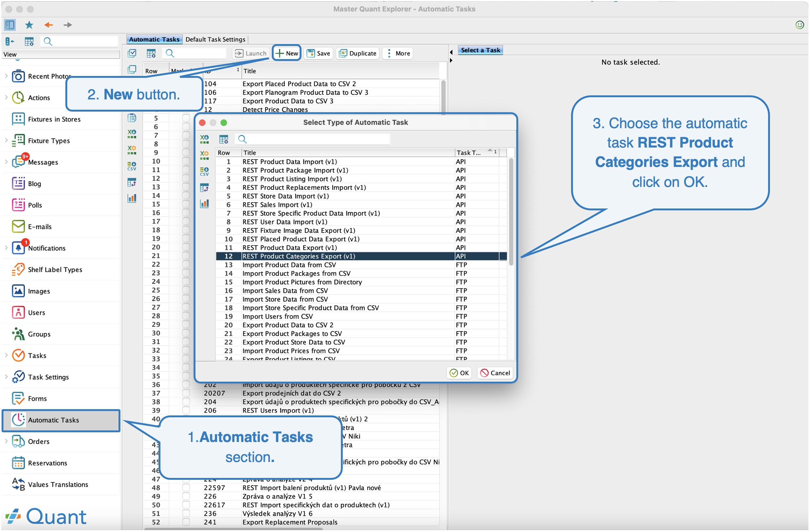This screenshot has width=810, height=532.
Task: Click OK in the task type dialog
Action: [x=459, y=373]
